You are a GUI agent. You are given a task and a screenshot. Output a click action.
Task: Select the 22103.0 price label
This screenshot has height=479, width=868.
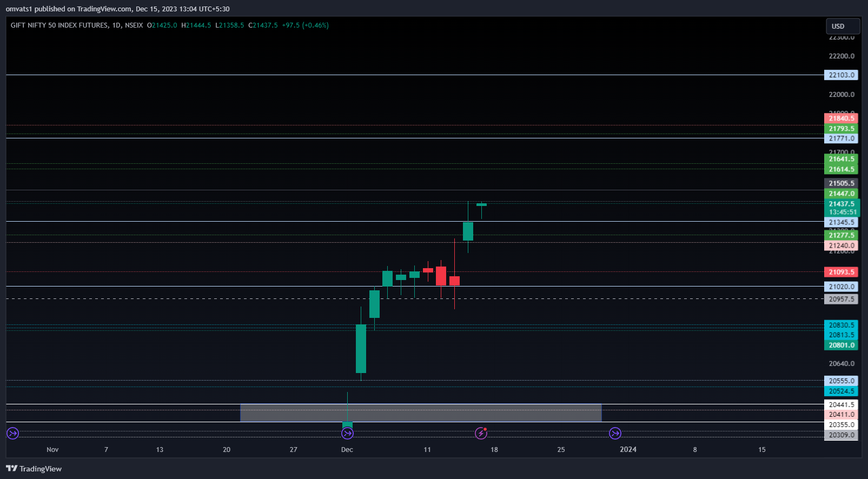pos(841,75)
